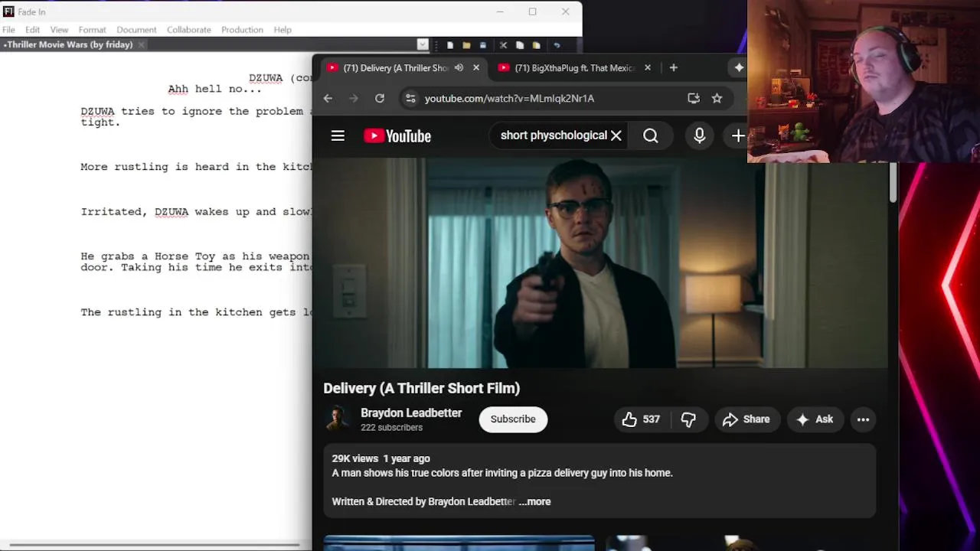This screenshot has width=980, height=551.
Task: Close the Delivery browser tab
Action: pos(475,68)
